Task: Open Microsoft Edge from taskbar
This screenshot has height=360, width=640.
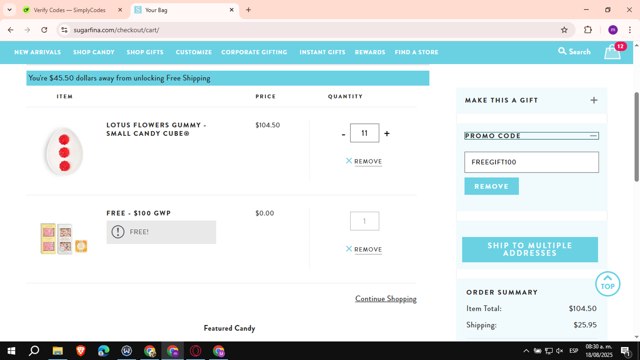Action: pos(104,351)
